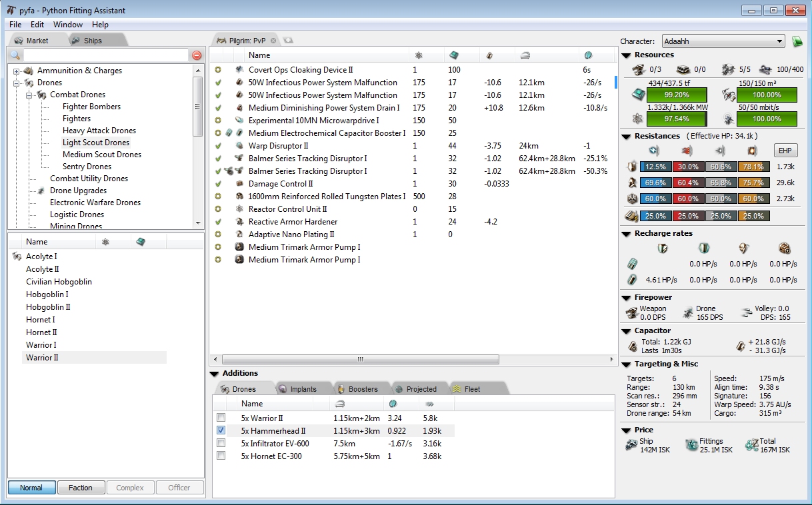Uncheck the 5x Hammerhead II drone checkbox
The height and width of the screenshot is (505, 812).
coord(221,431)
